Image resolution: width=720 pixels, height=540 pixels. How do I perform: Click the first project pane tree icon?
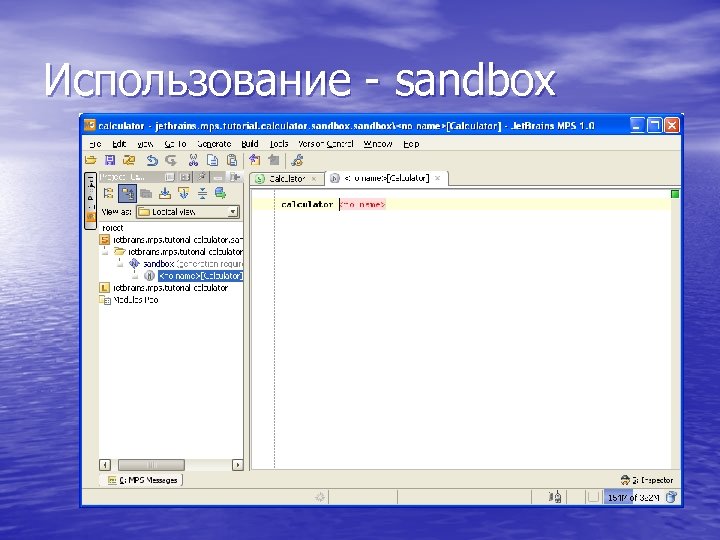109,193
